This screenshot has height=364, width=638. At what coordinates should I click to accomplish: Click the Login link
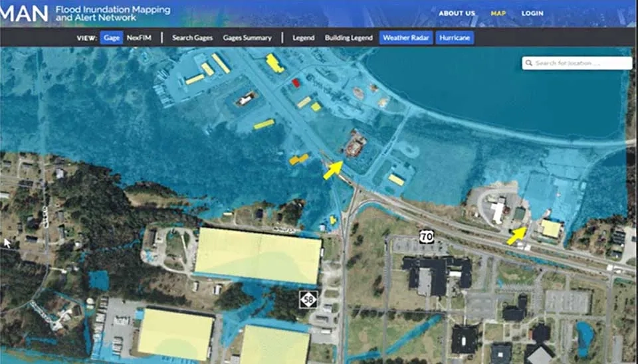tap(532, 13)
